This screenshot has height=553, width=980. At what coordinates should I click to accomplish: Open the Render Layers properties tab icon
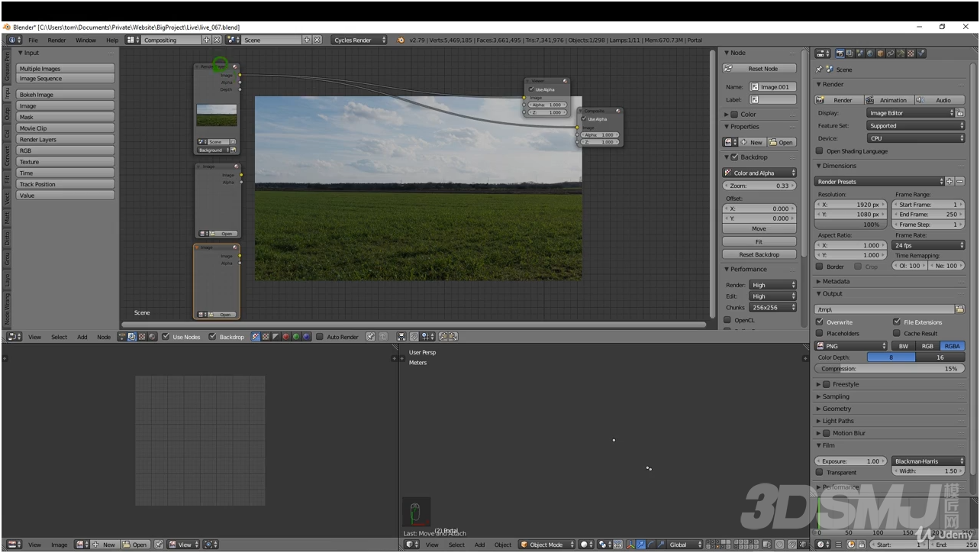850,53
